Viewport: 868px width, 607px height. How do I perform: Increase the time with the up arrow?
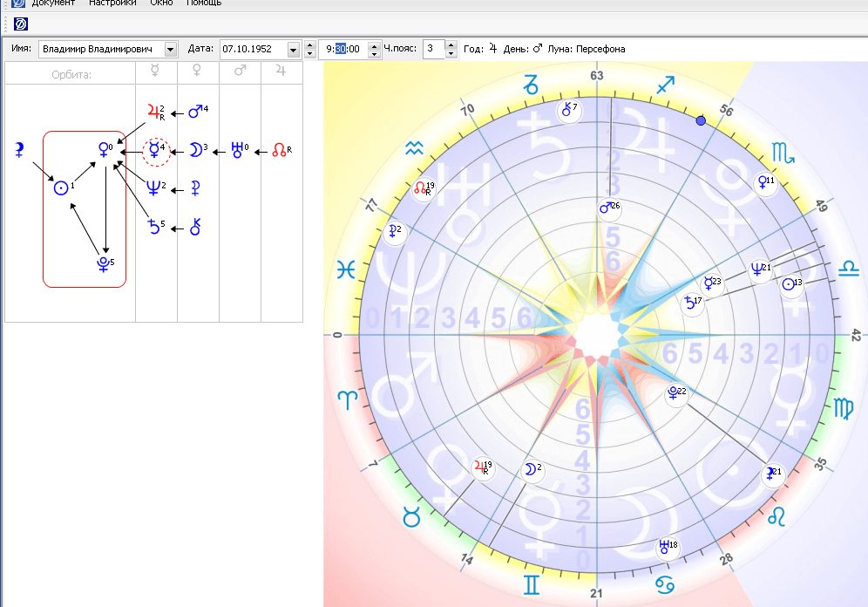[375, 44]
